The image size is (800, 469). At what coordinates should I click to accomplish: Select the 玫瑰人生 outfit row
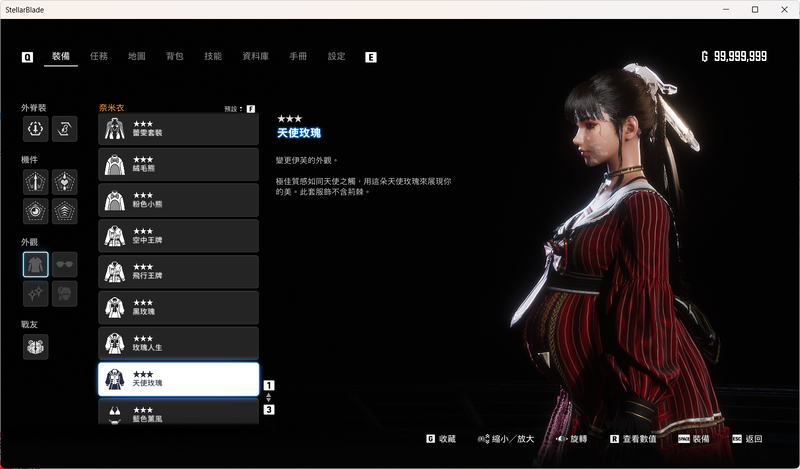click(x=179, y=343)
